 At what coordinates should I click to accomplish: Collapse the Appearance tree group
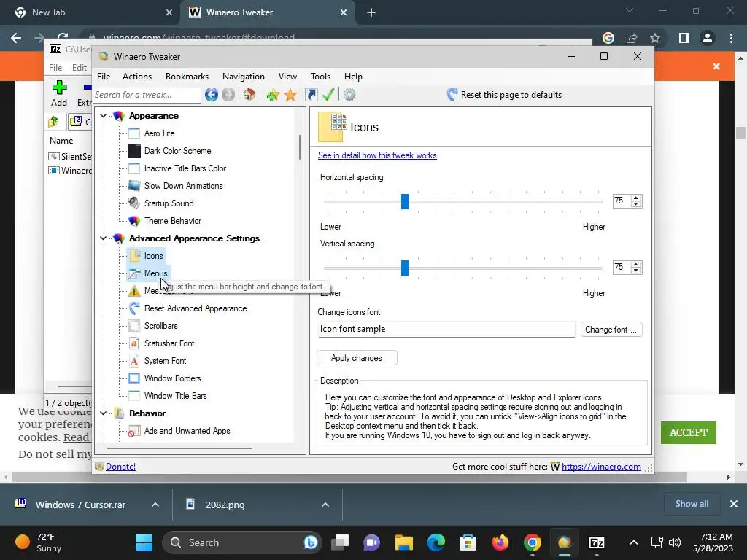click(103, 116)
